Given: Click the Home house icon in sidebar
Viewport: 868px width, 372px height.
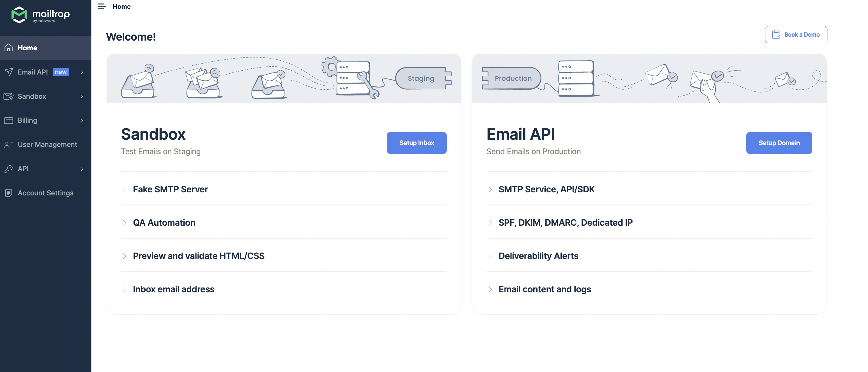Looking at the screenshot, I should click(x=9, y=48).
